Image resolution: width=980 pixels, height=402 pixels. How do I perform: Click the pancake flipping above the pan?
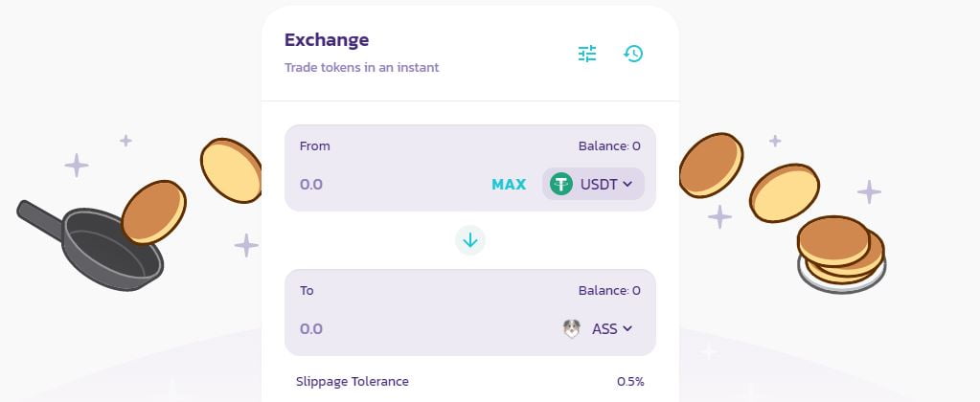(153, 210)
